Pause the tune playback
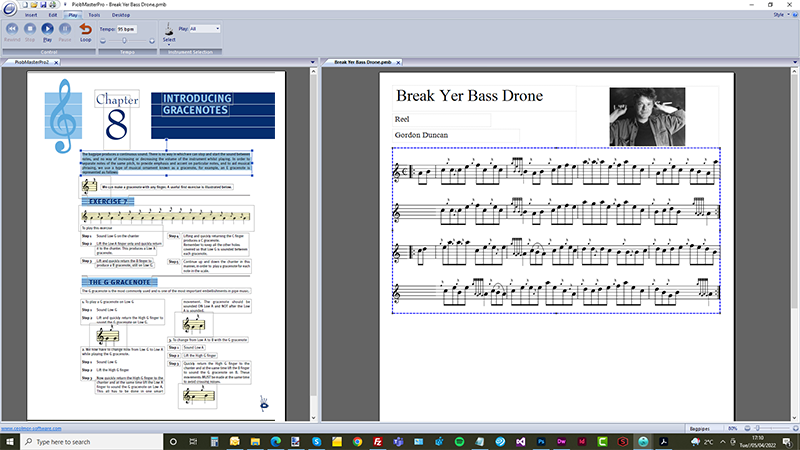 (x=65, y=32)
